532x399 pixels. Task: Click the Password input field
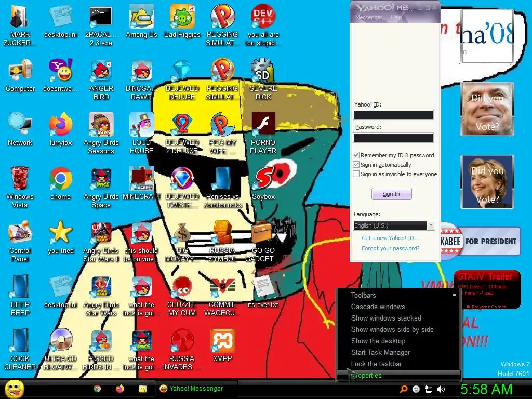coord(393,137)
